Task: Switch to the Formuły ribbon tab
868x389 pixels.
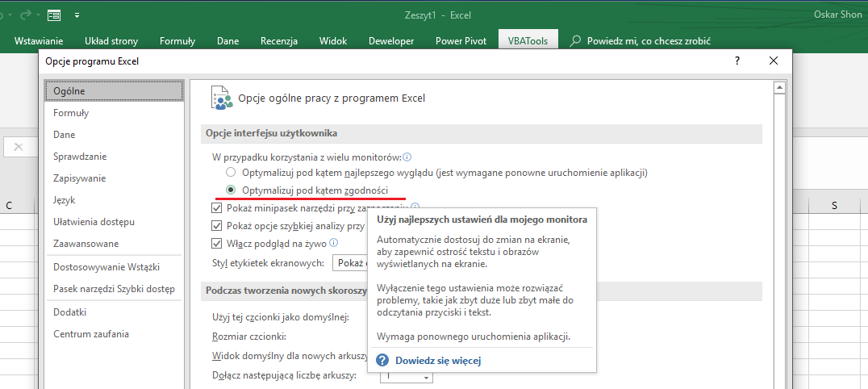Action: 177,40
